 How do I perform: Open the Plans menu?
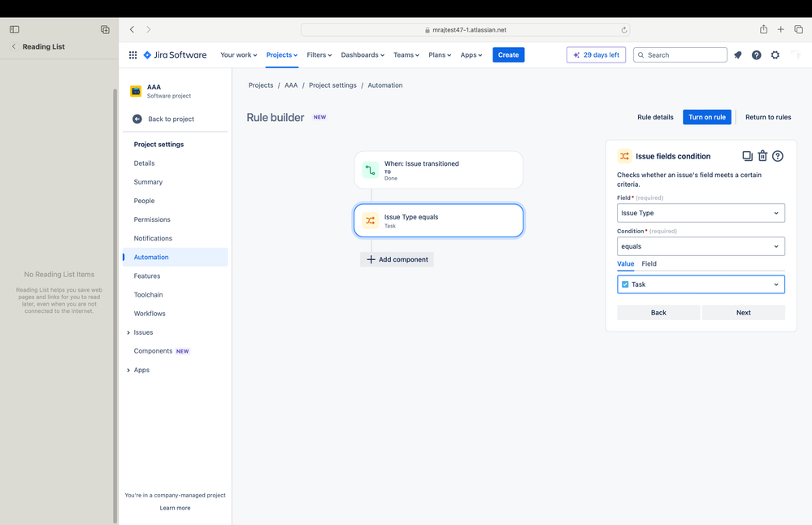point(440,55)
